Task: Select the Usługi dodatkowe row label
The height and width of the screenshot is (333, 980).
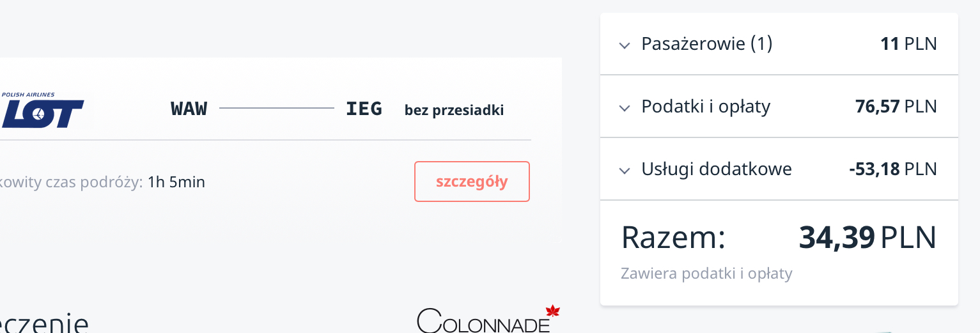Action: [x=717, y=169]
